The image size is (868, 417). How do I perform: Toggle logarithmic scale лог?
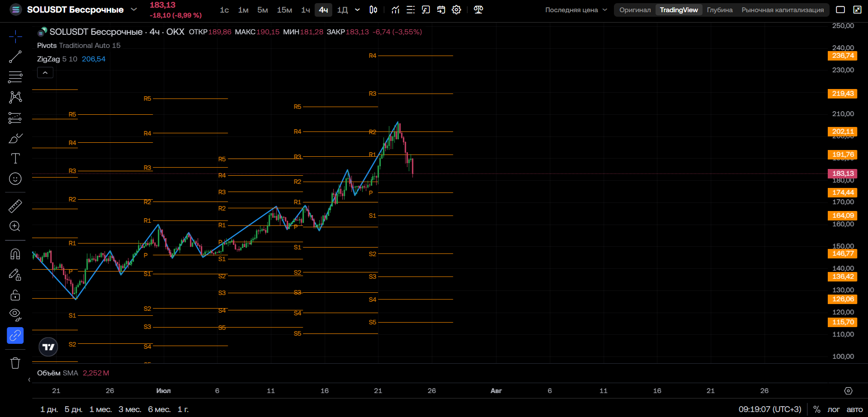(x=834, y=409)
